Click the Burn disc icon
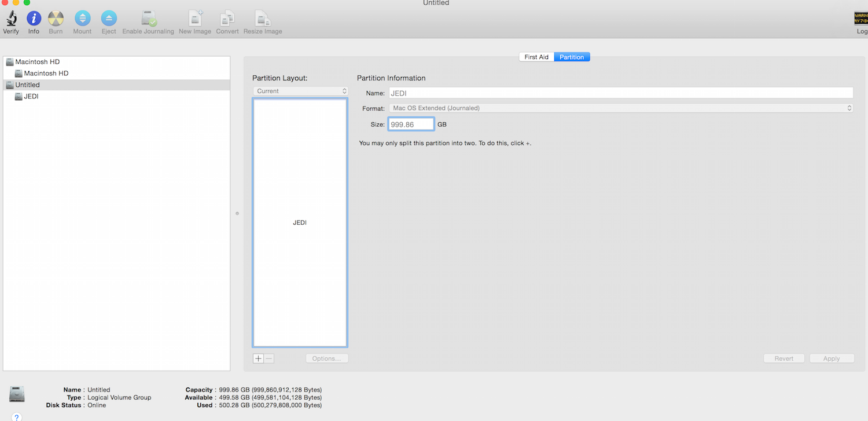The image size is (868, 421). pyautogui.click(x=56, y=19)
